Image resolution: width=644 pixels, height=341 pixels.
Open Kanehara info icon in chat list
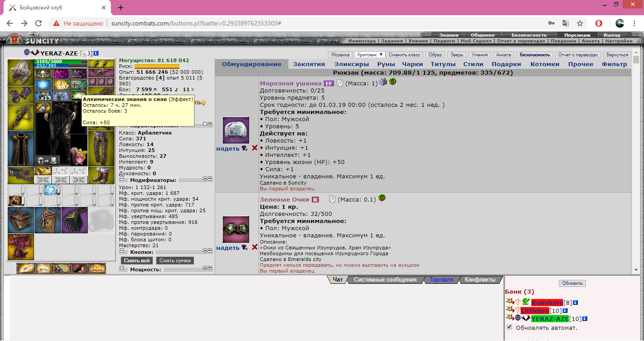pos(575,303)
